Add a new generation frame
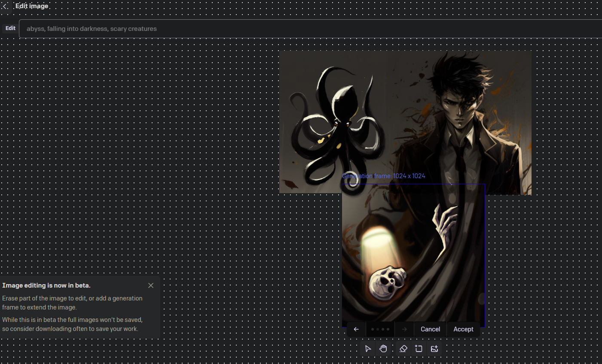 [419, 349]
